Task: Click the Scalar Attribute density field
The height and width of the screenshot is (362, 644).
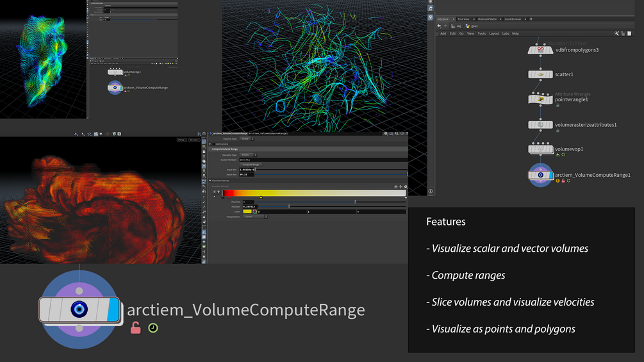Action: point(324,160)
